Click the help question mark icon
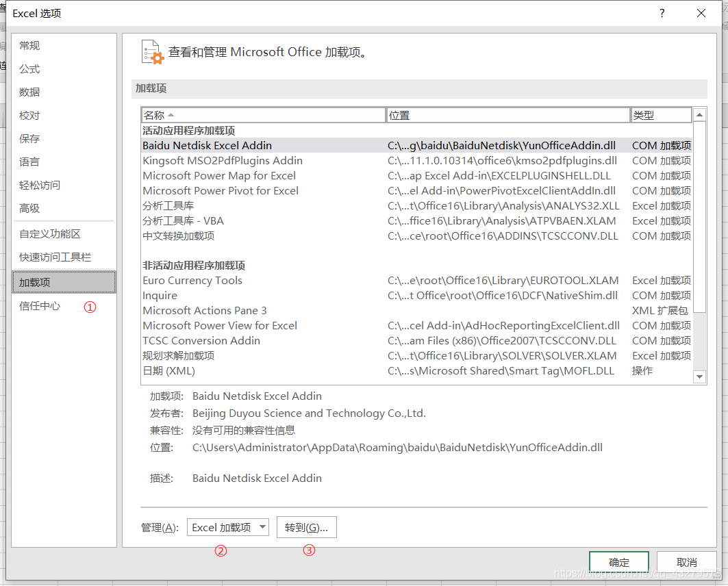Screen dimensions: 728x586 pyautogui.click(x=662, y=13)
